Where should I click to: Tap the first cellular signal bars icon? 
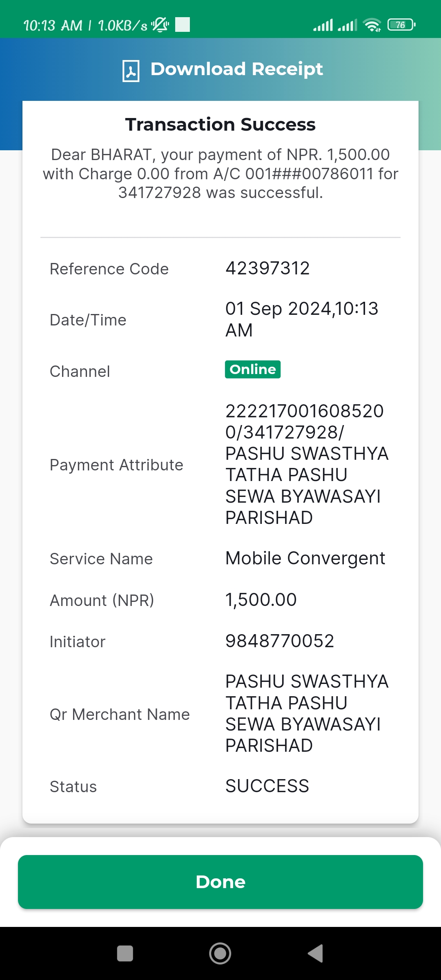[x=323, y=25]
